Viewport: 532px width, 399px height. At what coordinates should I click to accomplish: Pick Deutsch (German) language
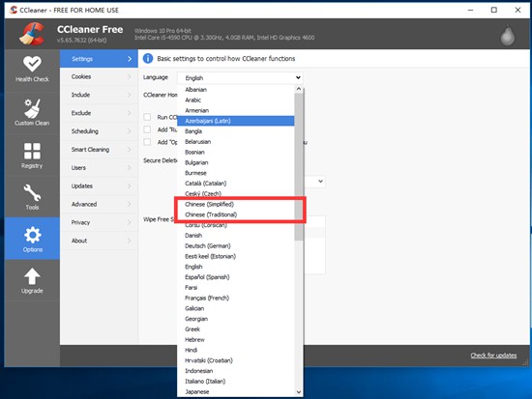point(235,245)
